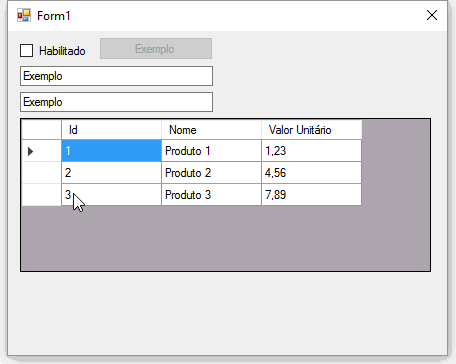Click the disabled Exemplo button
Screen dimensions: 456x364
(x=156, y=49)
